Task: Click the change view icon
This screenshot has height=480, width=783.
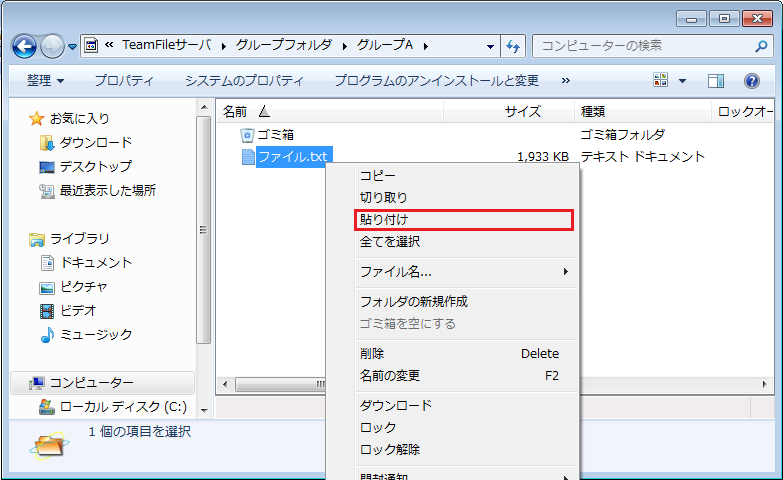Action: (x=661, y=80)
